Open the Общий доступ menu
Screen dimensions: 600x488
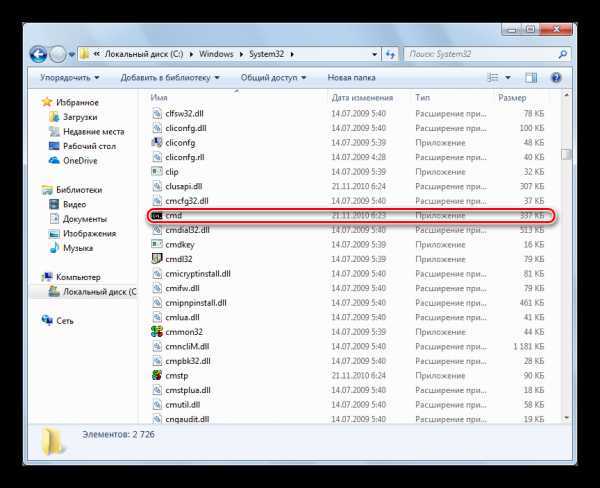(273, 78)
